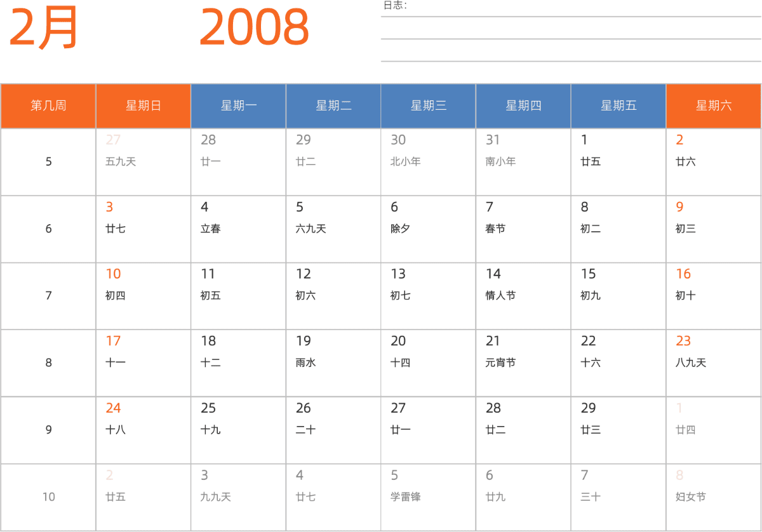This screenshot has height=532, width=762.
Task: Select Saturday 16 labeled 初十
Action: point(714,296)
